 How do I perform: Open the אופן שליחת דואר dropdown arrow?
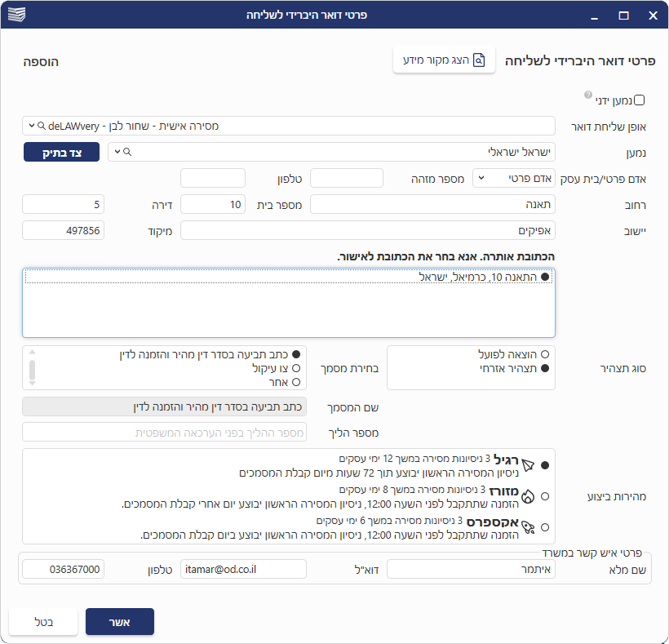click(x=31, y=127)
